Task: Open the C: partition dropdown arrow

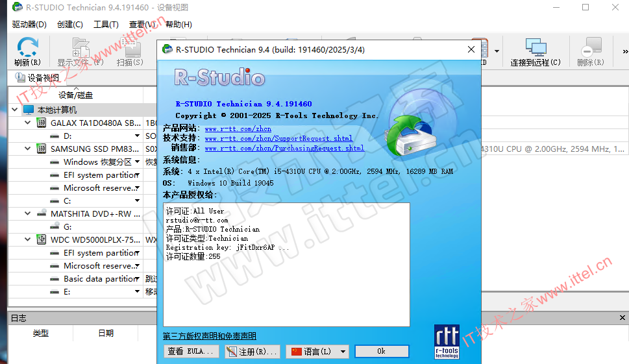Action: click(137, 200)
